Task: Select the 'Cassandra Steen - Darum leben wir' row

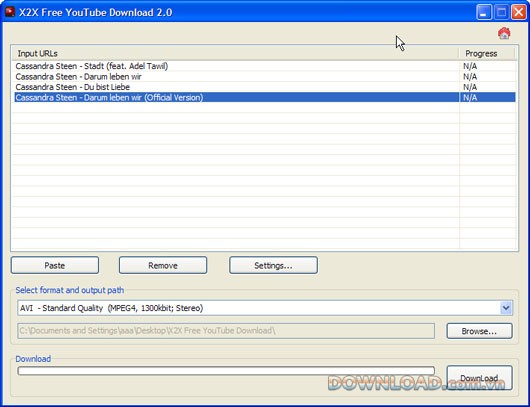Action: (265, 76)
